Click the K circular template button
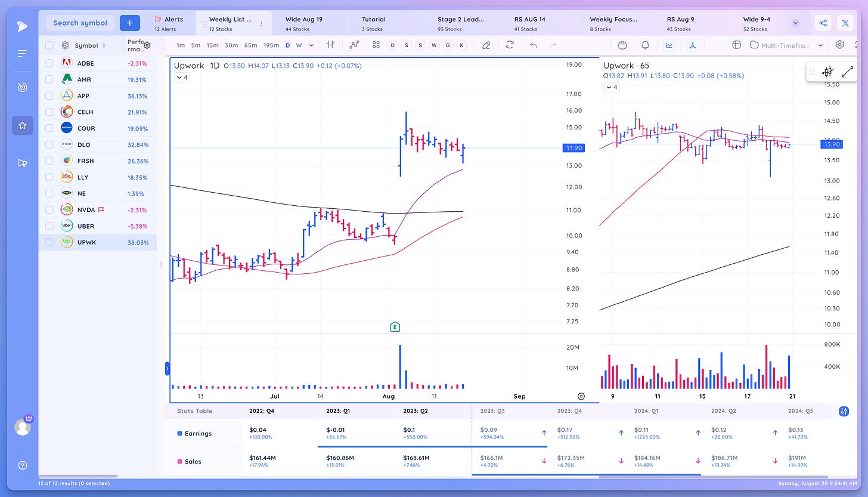This screenshot has height=497, width=868. tap(461, 45)
